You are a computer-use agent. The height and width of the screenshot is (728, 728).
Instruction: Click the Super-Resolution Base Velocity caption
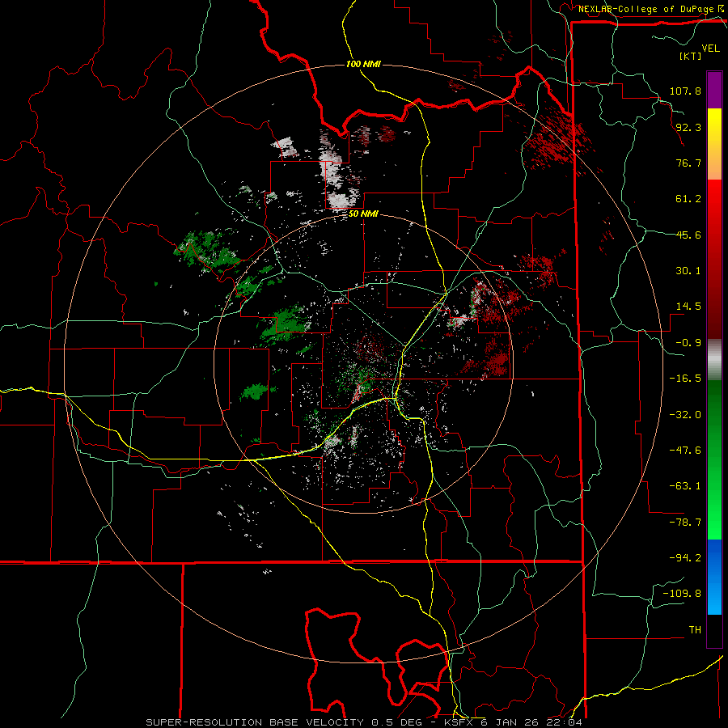(x=363, y=722)
